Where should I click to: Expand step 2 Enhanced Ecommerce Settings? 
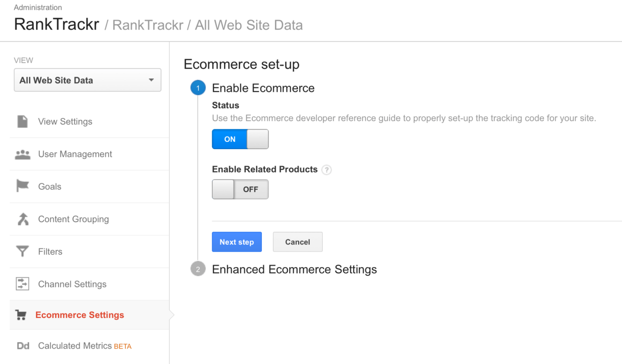[x=294, y=269]
